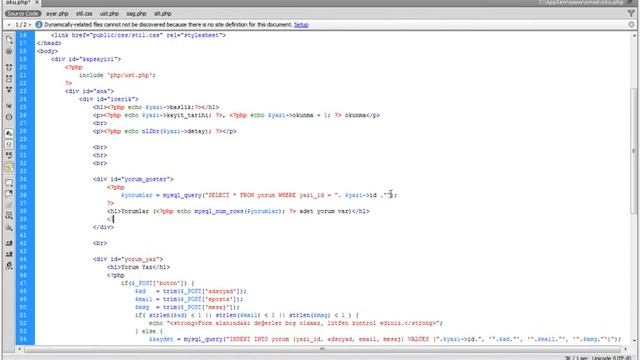Click the Collapse Selection icon
The height and width of the screenshot is (360, 640).
(x=9, y=78)
